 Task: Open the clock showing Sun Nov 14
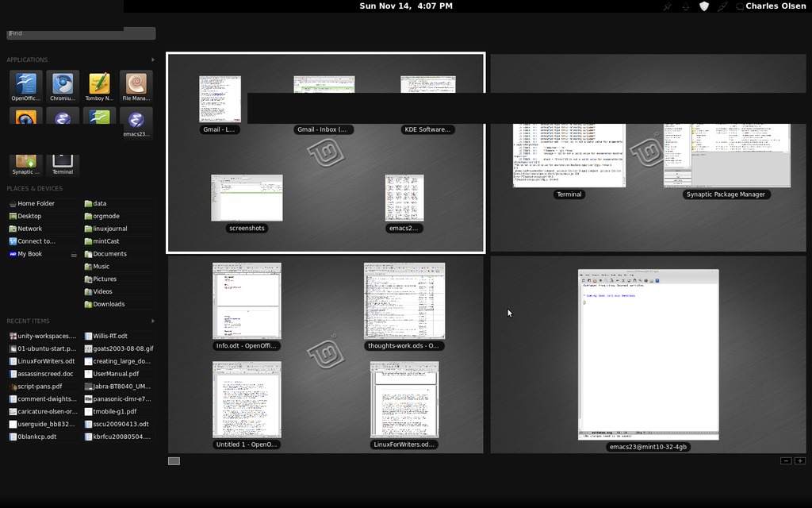pos(406,6)
